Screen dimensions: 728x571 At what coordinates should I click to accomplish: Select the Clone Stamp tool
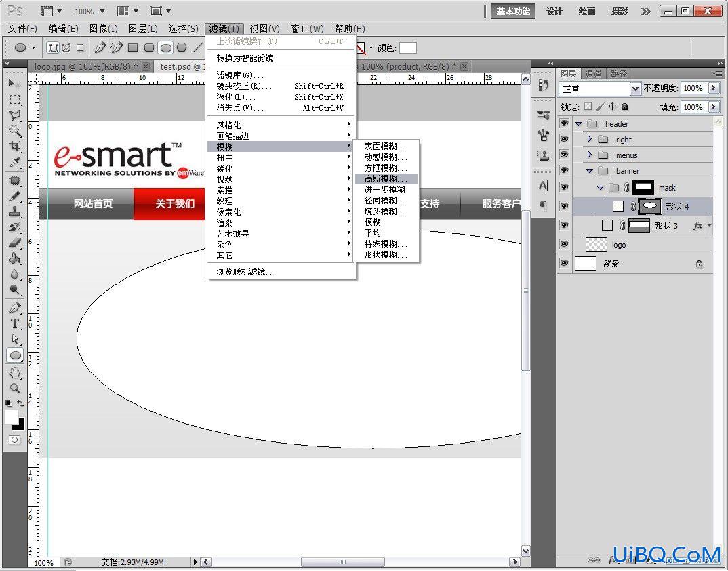click(15, 212)
